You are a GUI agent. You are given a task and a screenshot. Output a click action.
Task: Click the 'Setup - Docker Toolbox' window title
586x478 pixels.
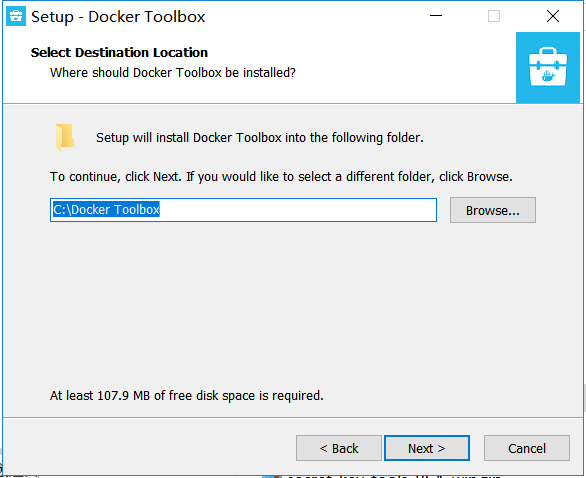coord(118,17)
